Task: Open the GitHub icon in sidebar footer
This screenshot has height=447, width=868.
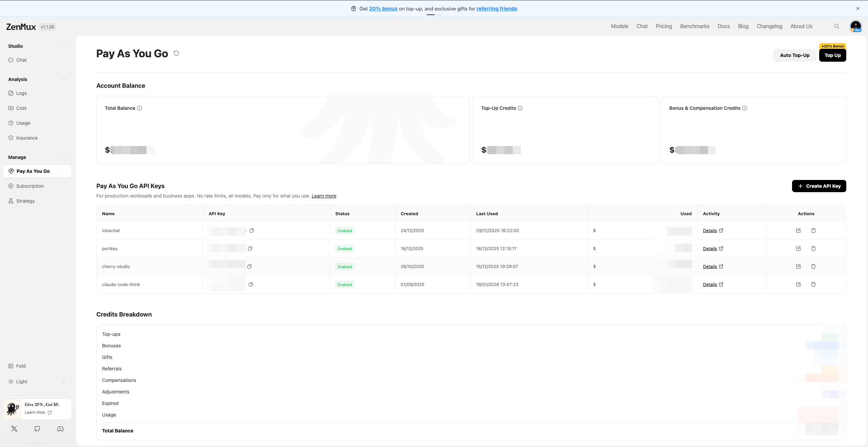Action: [x=37, y=429]
